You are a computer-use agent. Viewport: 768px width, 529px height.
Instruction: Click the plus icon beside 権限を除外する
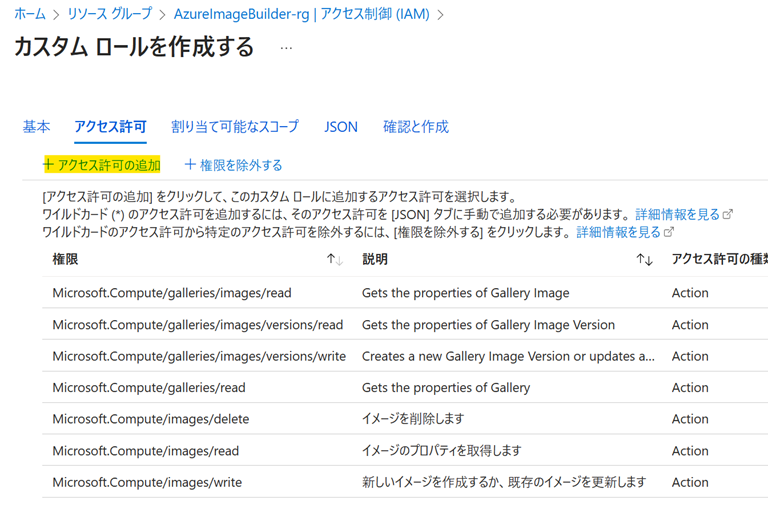tap(190, 165)
